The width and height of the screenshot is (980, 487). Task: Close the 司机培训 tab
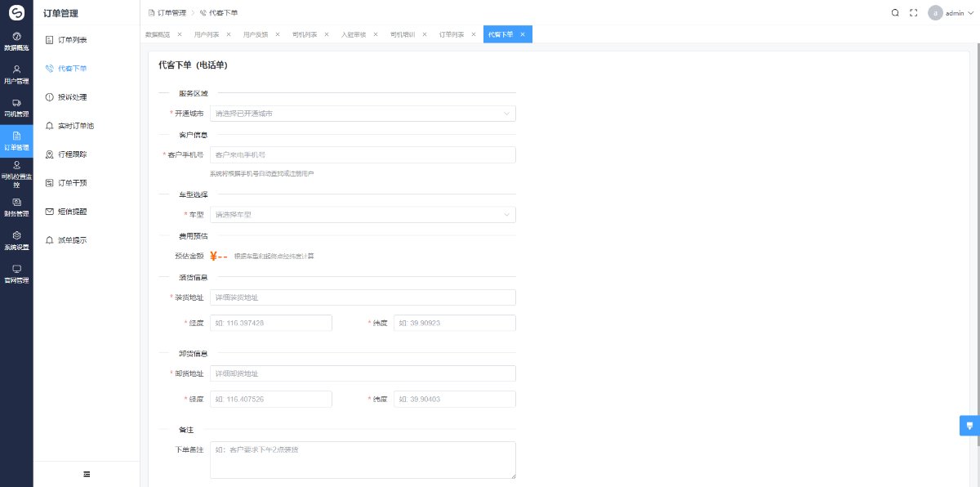tap(425, 34)
